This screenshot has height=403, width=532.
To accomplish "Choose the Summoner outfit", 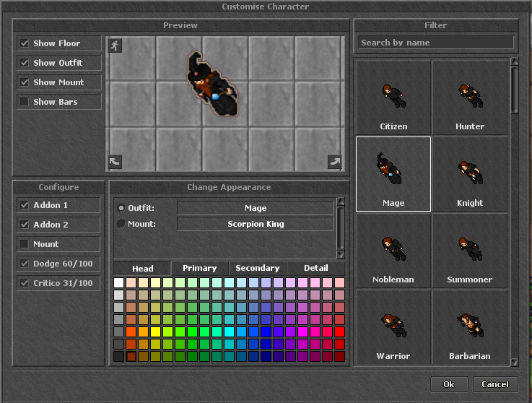I will click(470, 251).
